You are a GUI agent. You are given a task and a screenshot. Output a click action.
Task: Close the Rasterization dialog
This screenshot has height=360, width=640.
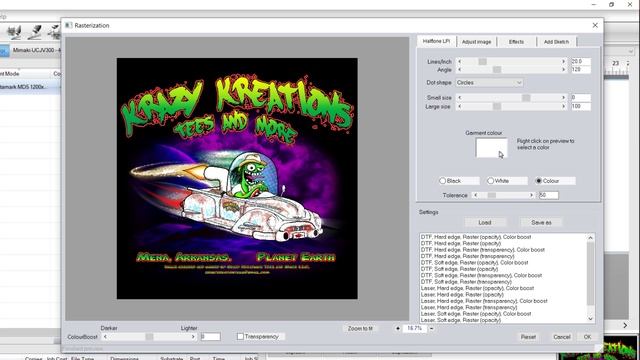(595, 25)
